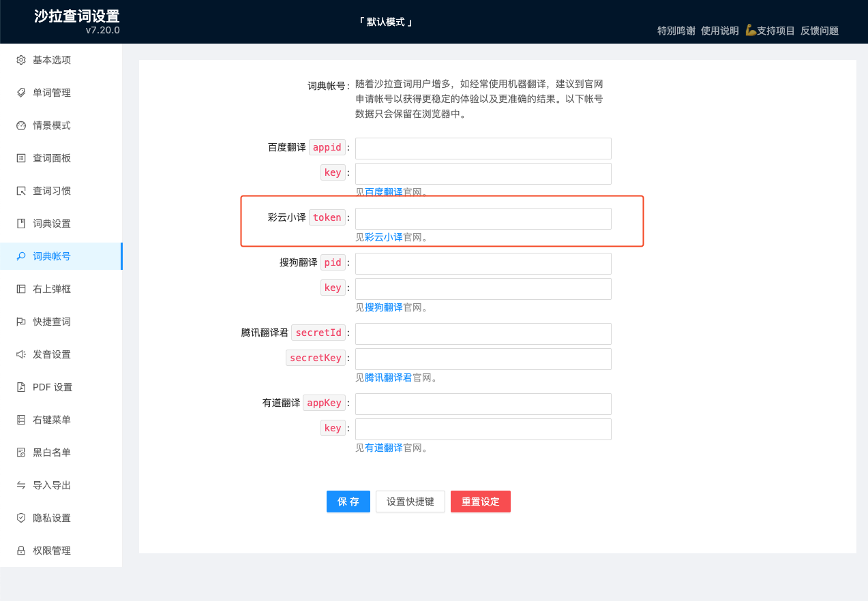Go to 发音设置 section
The width and height of the screenshot is (868, 601).
click(x=61, y=354)
